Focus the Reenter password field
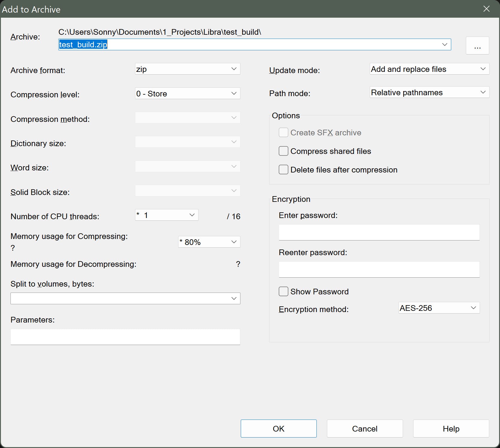Image resolution: width=500 pixels, height=448 pixels. [379, 270]
